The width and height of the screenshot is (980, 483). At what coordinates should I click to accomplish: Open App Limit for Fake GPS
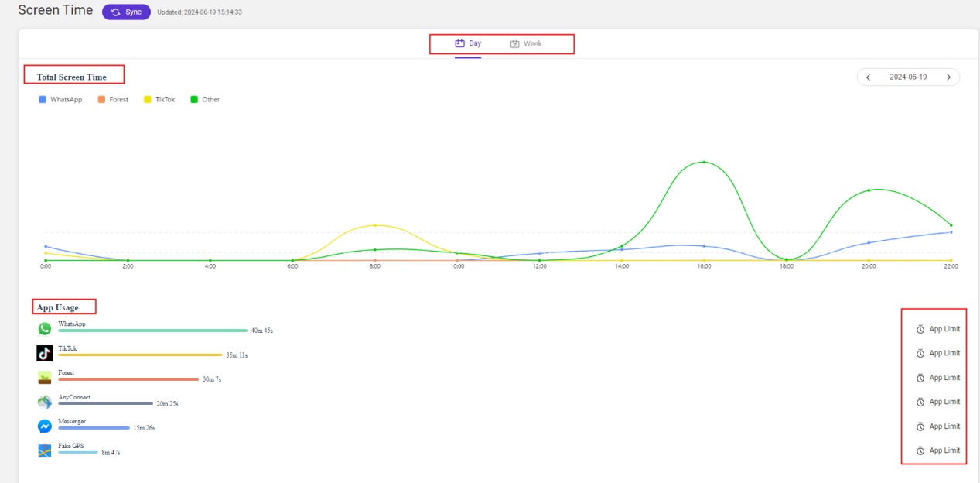coord(937,450)
